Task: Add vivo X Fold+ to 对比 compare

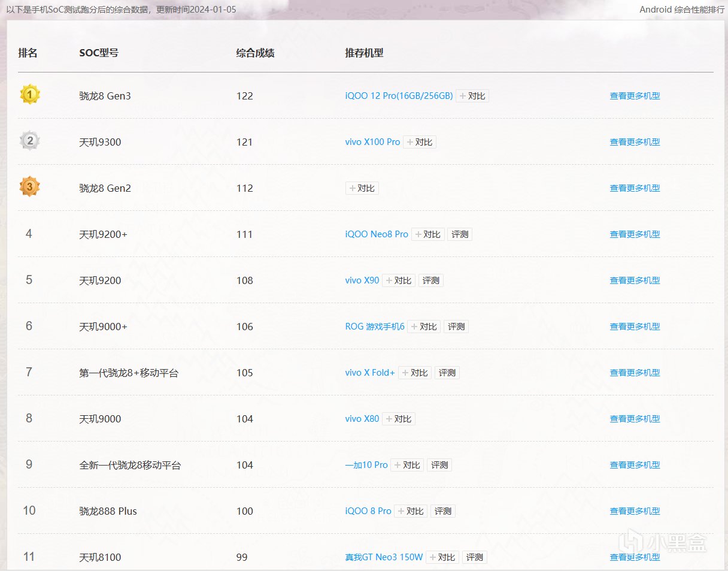Action: (415, 373)
